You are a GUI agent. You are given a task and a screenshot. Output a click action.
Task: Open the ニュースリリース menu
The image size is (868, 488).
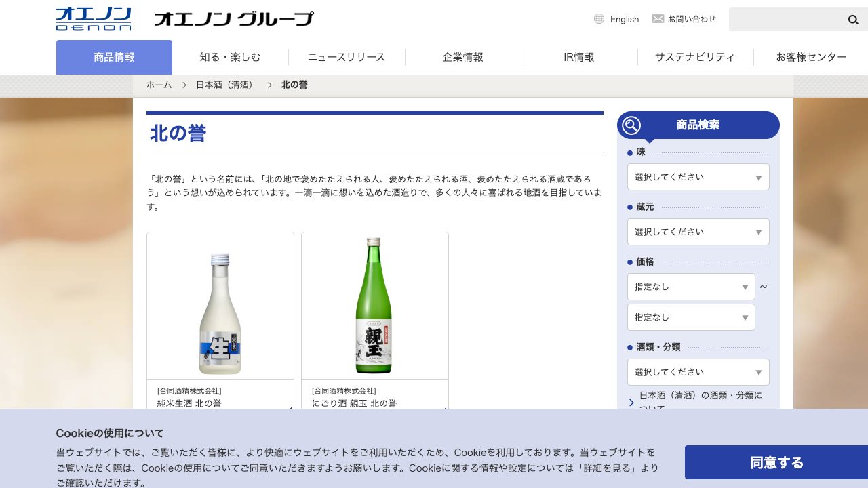347,57
